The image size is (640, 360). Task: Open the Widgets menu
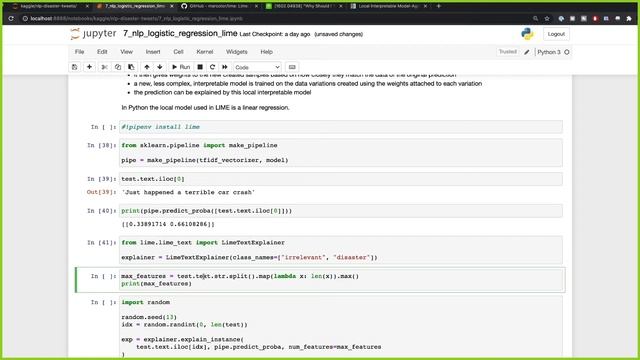[x=237, y=52]
